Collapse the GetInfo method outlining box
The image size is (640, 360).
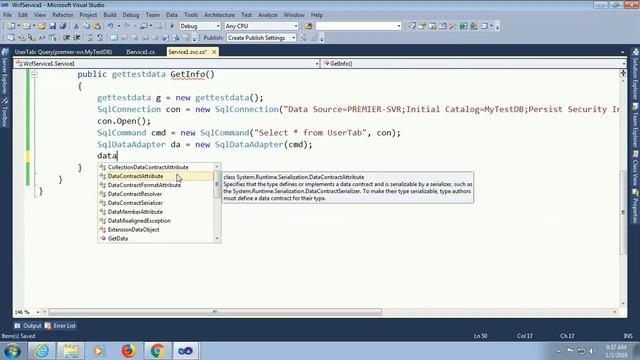[x=35, y=75]
